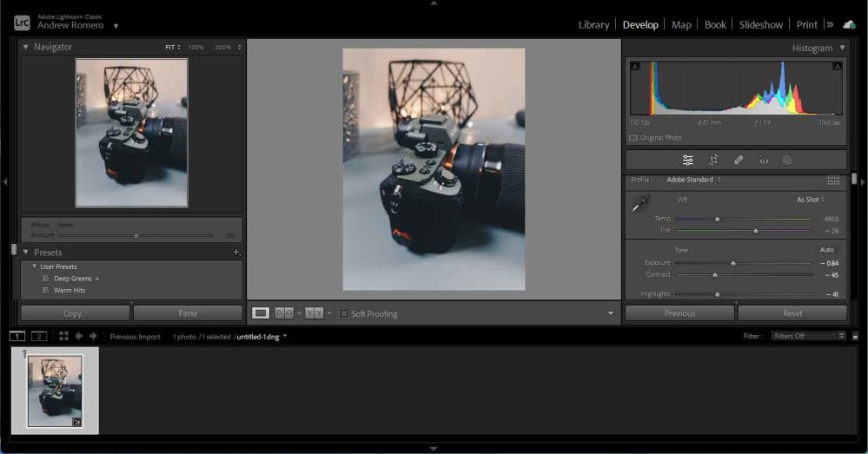This screenshot has width=868, height=454.
Task: Click the Reset button
Action: click(792, 313)
